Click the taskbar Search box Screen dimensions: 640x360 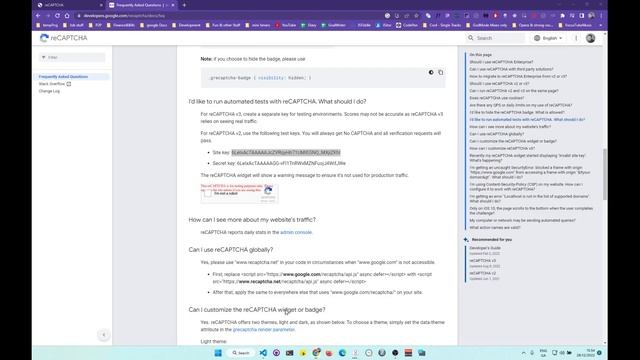[x=241, y=353]
